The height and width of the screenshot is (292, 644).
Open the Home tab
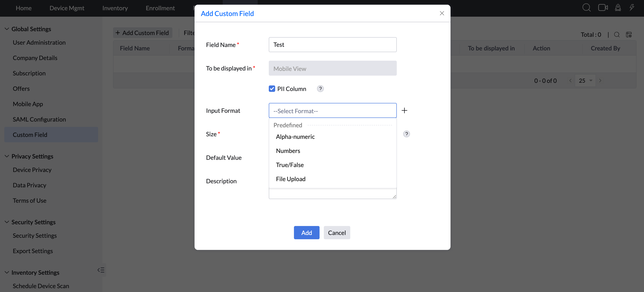pyautogui.click(x=23, y=8)
